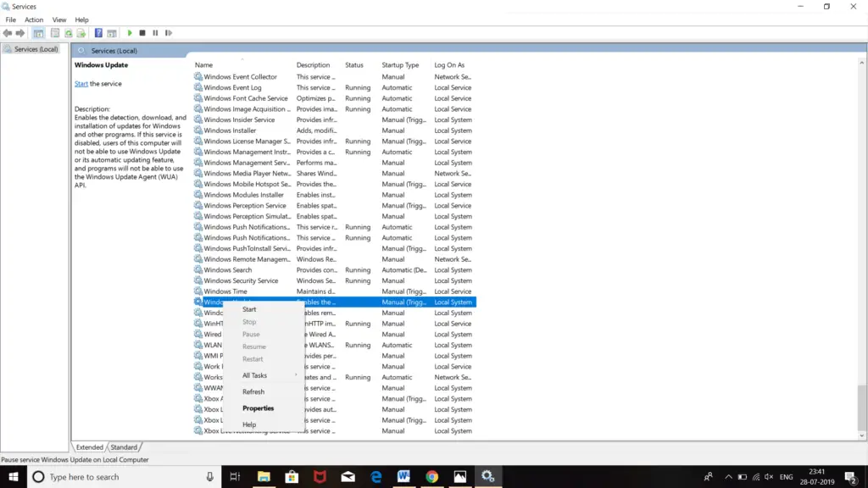868x488 pixels.
Task: Open Microsoft Word from the taskbar
Action: tap(404, 476)
